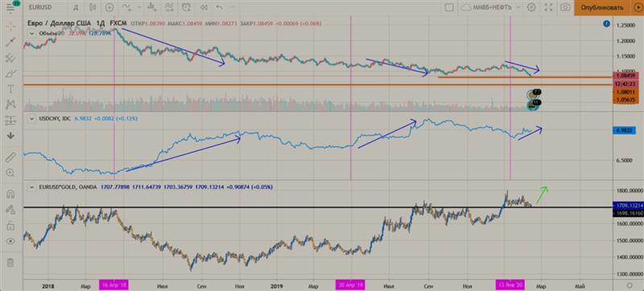Open the candlestick chart type selector

click(x=93, y=7)
